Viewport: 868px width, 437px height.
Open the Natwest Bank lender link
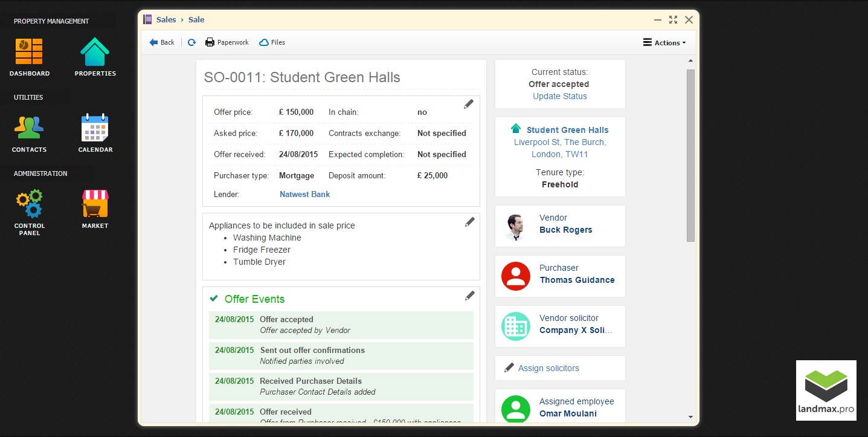click(304, 195)
